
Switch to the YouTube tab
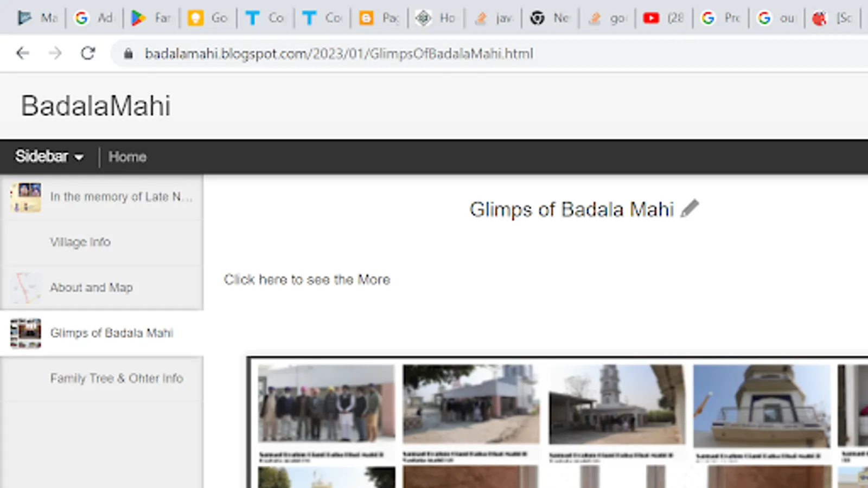click(663, 18)
